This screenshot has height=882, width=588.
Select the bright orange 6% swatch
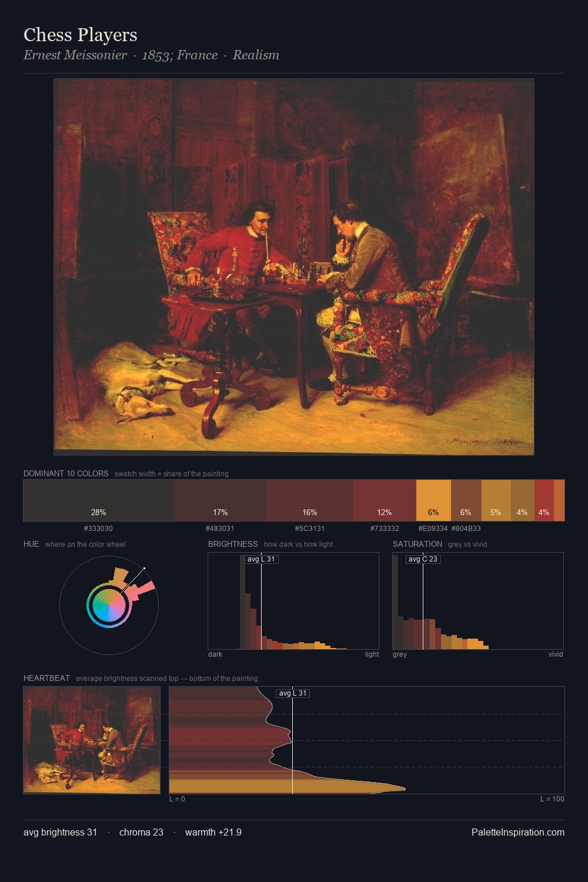(x=433, y=500)
